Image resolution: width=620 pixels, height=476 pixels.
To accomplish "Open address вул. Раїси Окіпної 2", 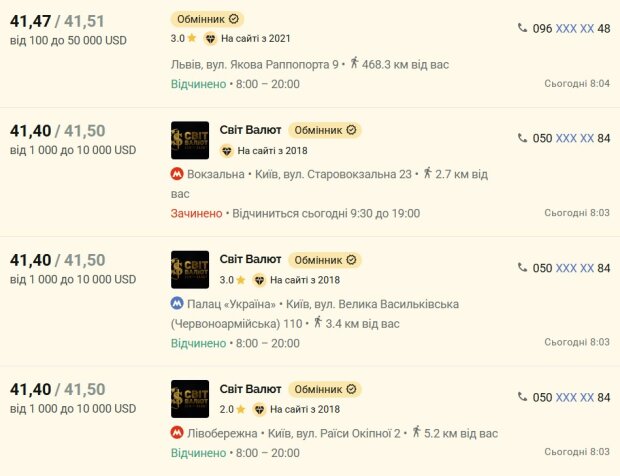I will (334, 434).
